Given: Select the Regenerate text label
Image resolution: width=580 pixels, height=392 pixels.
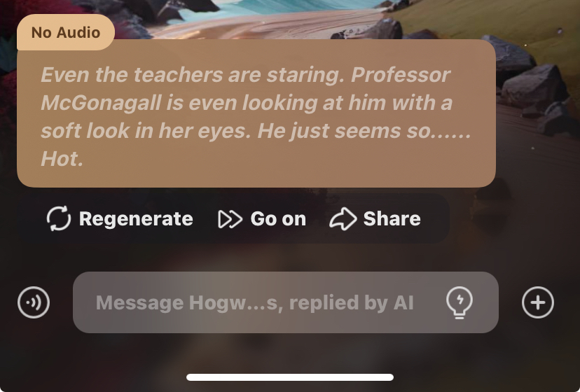Looking at the screenshot, I should coord(136,218).
